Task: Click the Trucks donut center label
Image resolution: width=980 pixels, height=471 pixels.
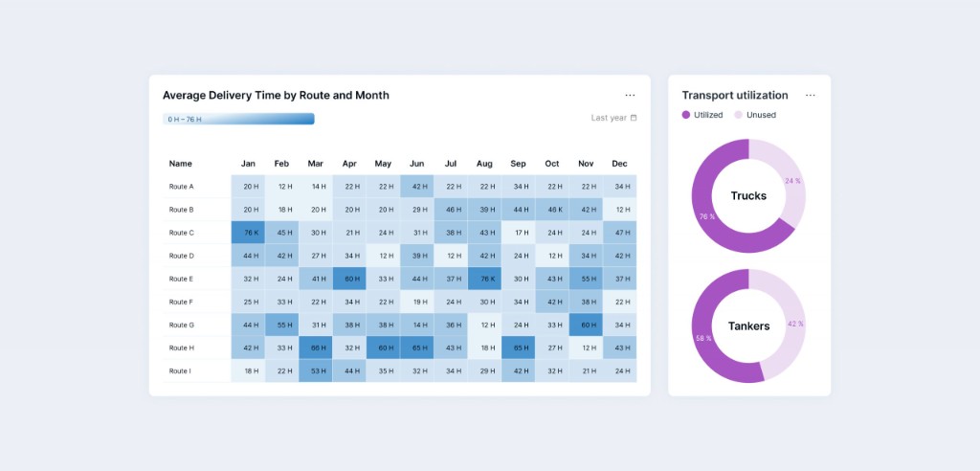Action: 748,196
